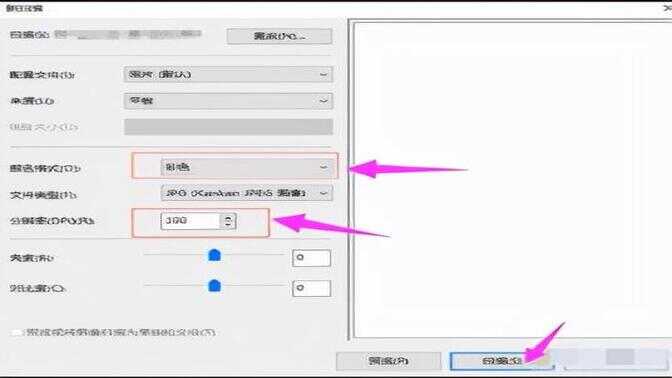Open the 文件类型 dropdown showing JPG
Screen dimensions: 672x378
(246, 193)
